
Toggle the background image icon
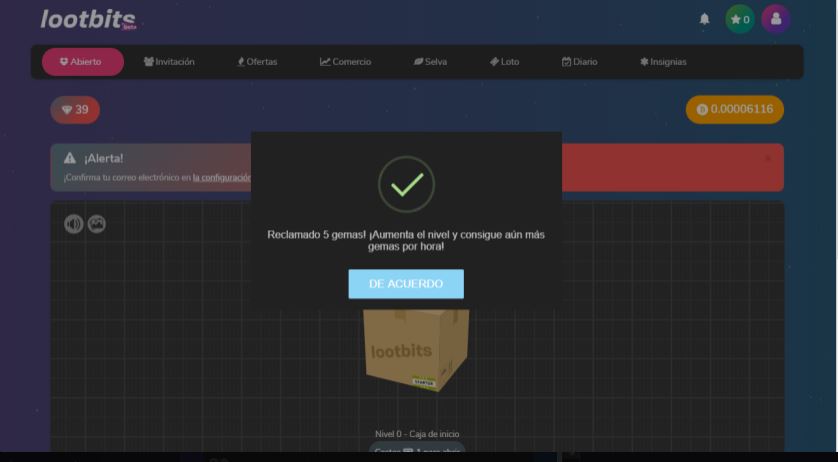(x=97, y=224)
